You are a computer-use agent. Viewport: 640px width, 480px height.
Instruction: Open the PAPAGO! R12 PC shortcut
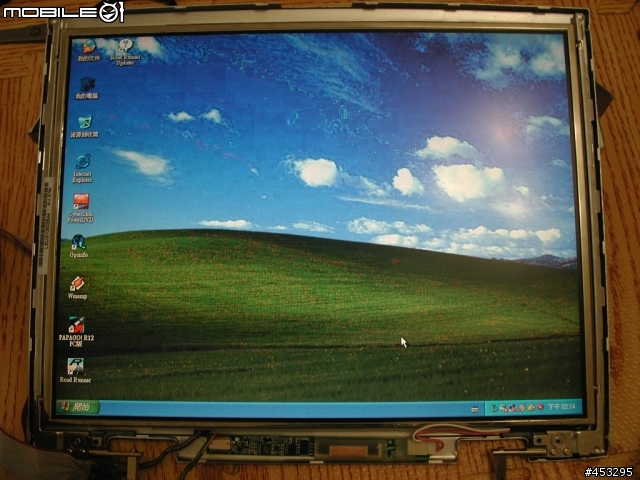76,331
